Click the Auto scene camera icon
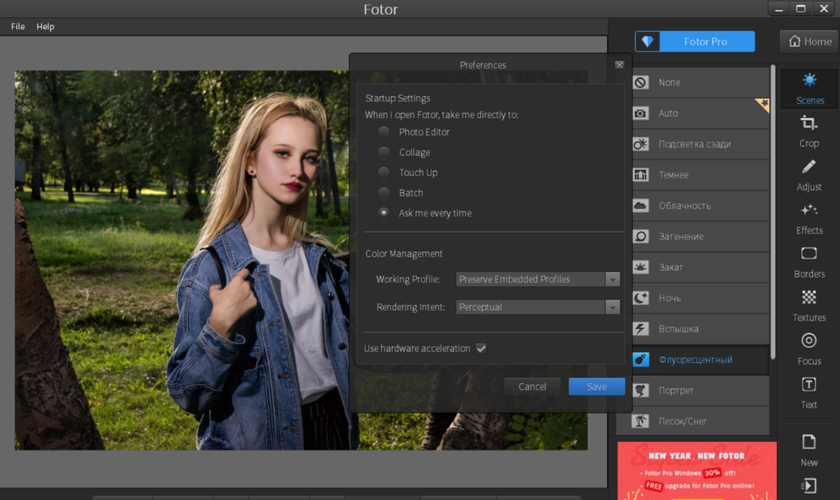Screen dimensions: 840x500 coord(641,113)
